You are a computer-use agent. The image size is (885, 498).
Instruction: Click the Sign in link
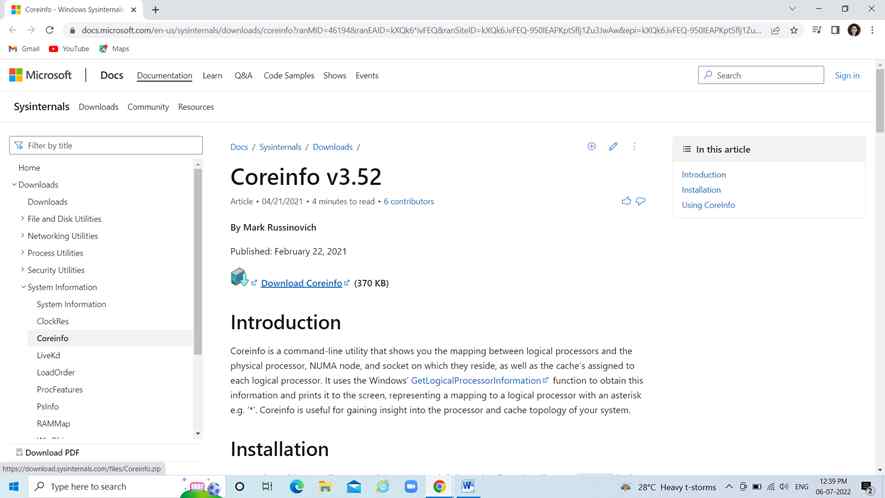847,75
